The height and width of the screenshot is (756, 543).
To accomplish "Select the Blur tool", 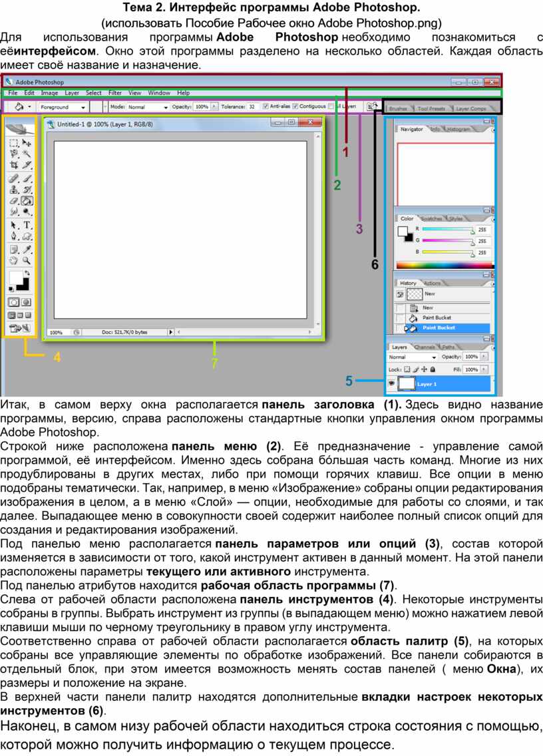I will (x=14, y=211).
